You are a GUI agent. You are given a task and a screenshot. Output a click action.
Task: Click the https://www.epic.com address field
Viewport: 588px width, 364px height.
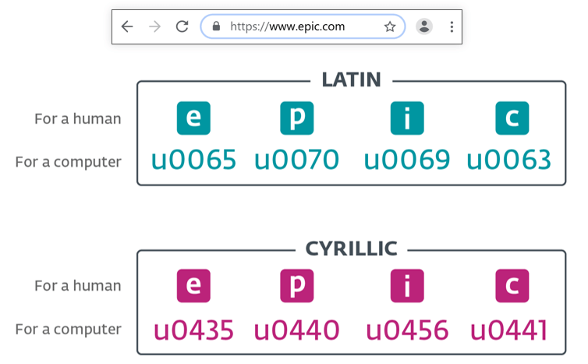(298, 27)
